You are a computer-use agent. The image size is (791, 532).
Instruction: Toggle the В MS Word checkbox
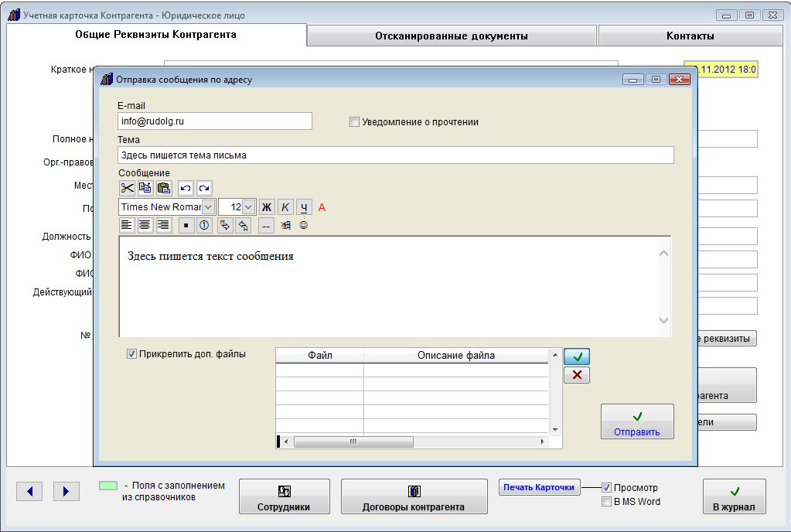pyautogui.click(x=607, y=502)
